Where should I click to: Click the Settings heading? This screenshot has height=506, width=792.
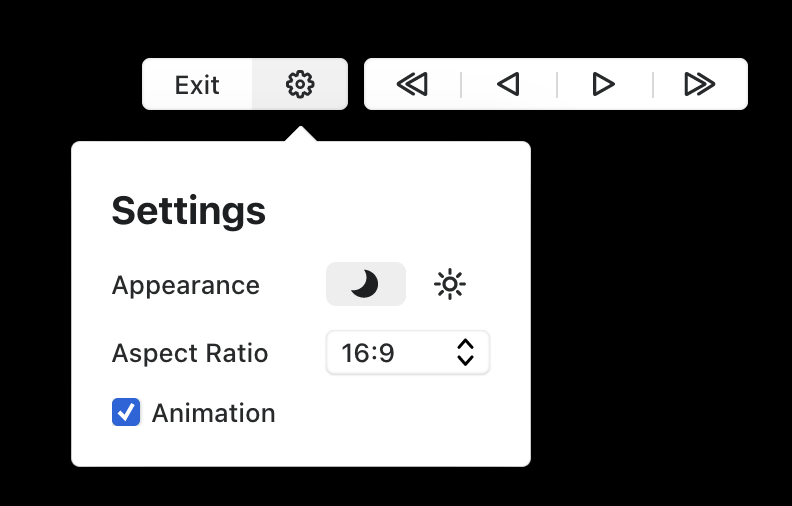189,211
